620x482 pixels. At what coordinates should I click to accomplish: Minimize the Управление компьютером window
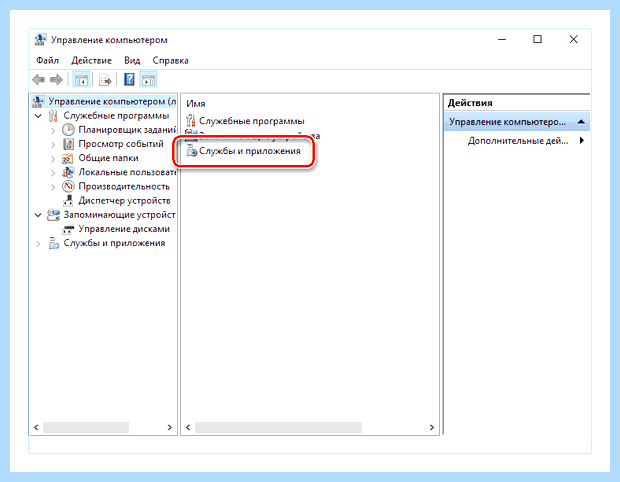502,40
